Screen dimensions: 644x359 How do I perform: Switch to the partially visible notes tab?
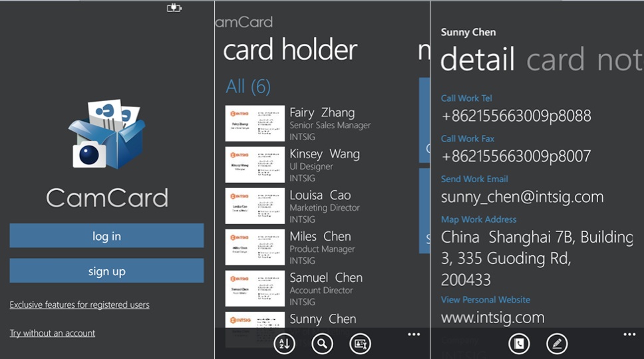[620, 59]
